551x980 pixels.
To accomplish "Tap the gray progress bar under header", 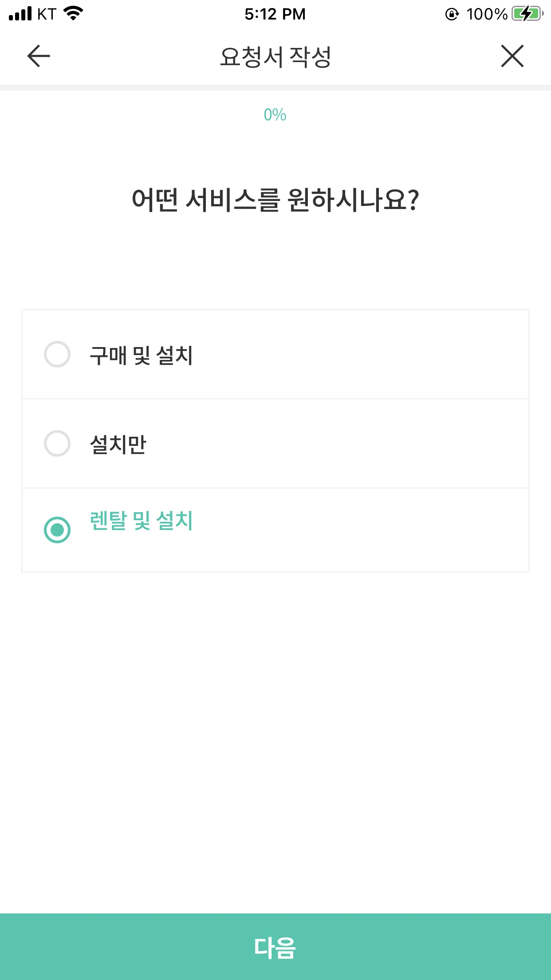I will coord(275,87).
